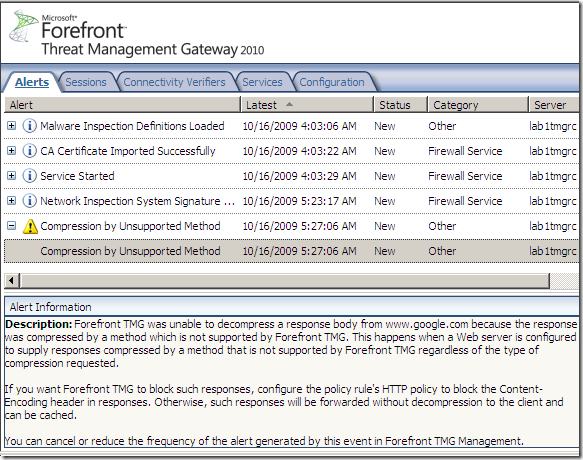The width and height of the screenshot is (583, 460).
Task: Click the Alert Information panel header
Action: 292,307
